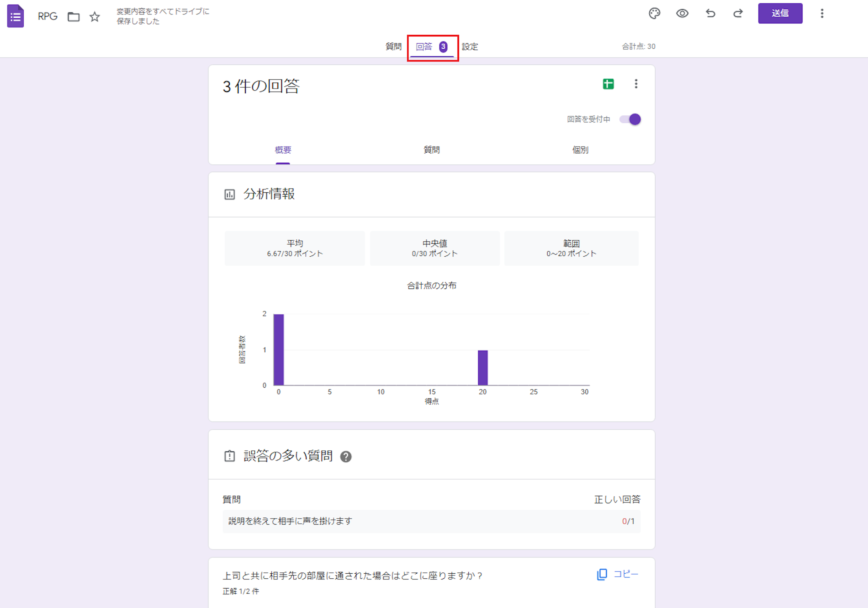Open the header three-dot more menu
Screen dimensions: 868x608
point(822,14)
